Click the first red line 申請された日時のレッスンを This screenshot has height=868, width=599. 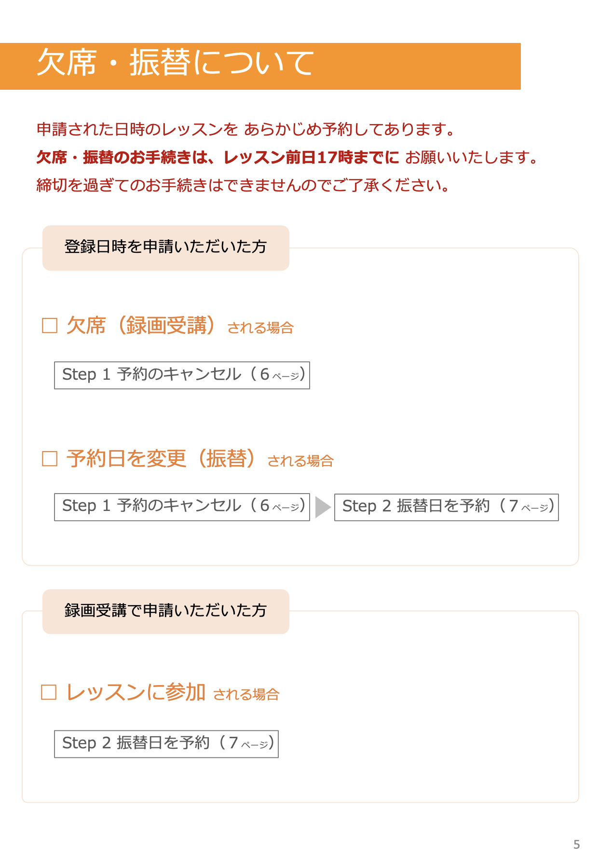pos(137,129)
